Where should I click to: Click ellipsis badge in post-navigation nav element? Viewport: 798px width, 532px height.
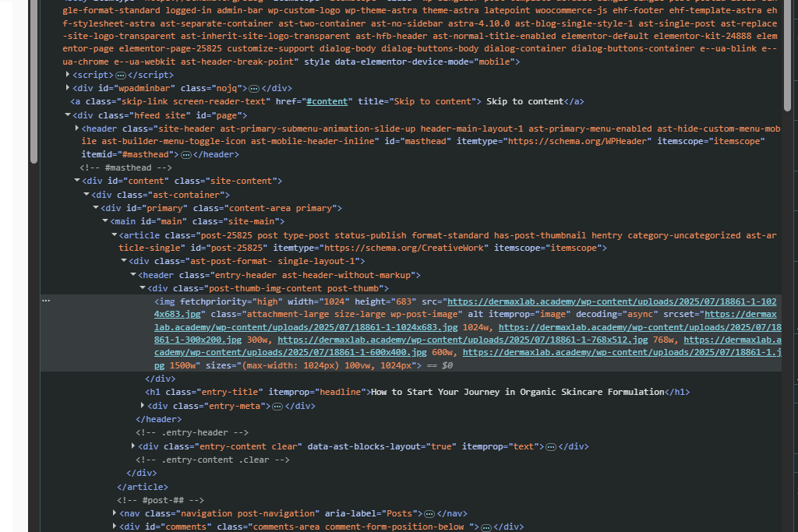click(x=429, y=513)
